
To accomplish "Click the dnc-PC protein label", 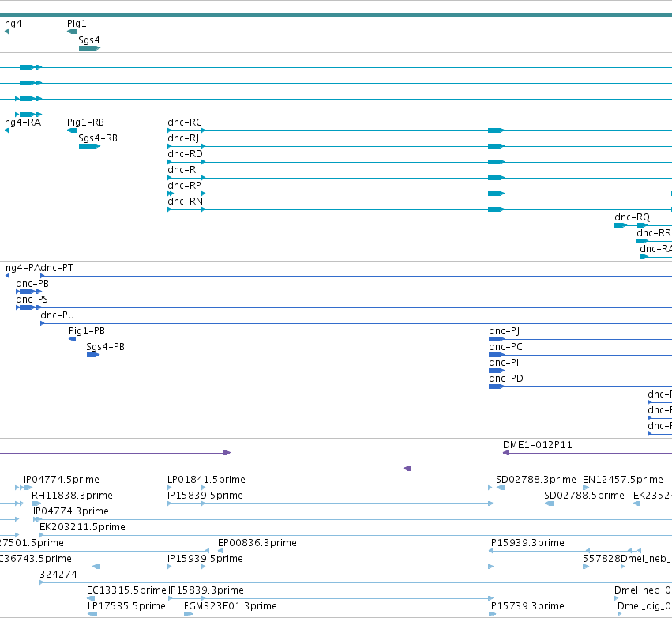I will [x=505, y=347].
